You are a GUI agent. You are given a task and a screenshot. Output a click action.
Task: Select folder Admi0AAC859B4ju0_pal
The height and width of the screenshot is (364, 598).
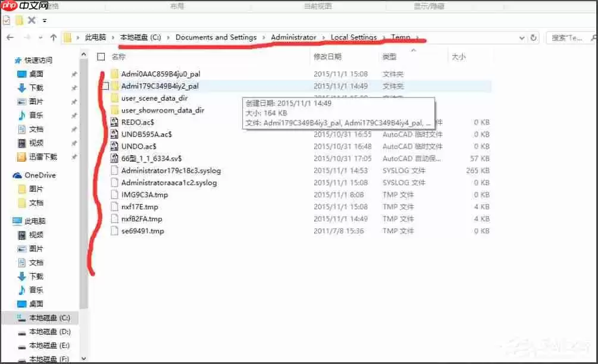(x=161, y=74)
